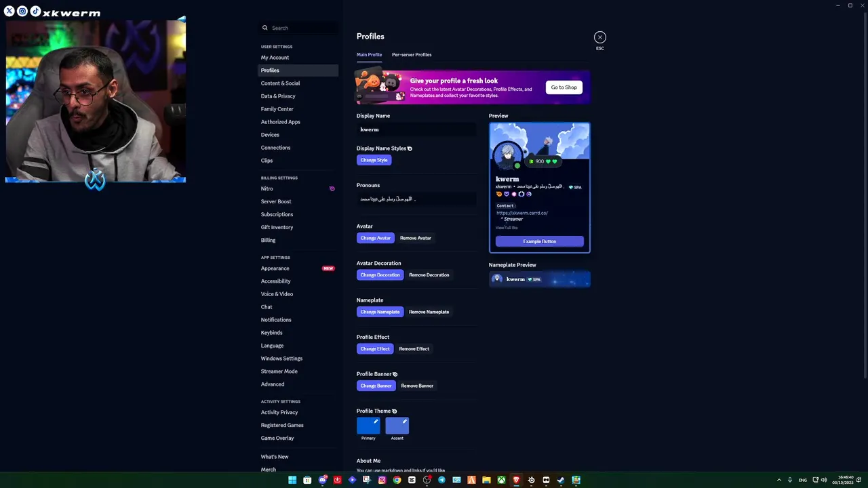Open Xbox app from taskbar

point(501,480)
